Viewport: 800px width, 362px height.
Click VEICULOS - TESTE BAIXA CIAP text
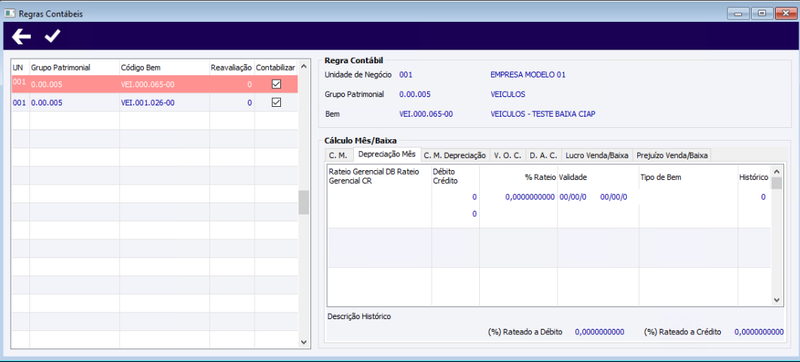coord(542,114)
